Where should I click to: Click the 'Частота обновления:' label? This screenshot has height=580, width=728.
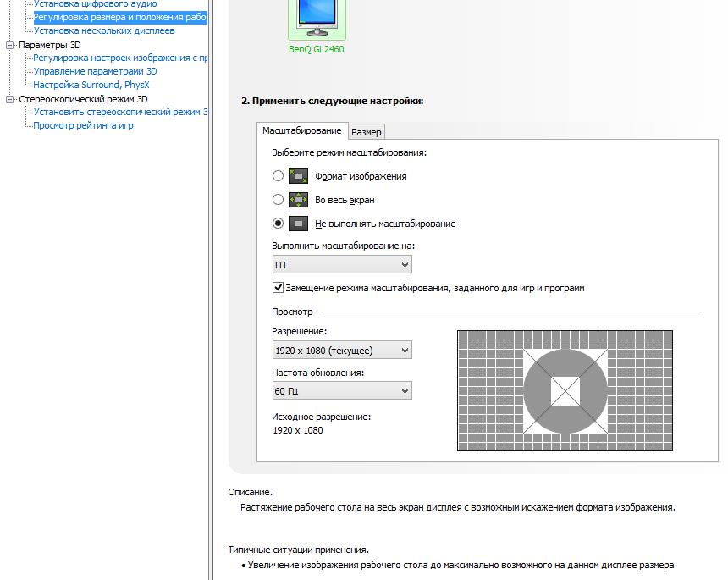pyautogui.click(x=318, y=373)
